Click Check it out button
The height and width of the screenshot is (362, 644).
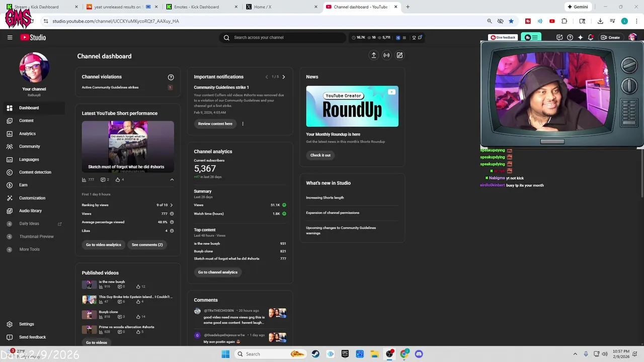[320, 155]
